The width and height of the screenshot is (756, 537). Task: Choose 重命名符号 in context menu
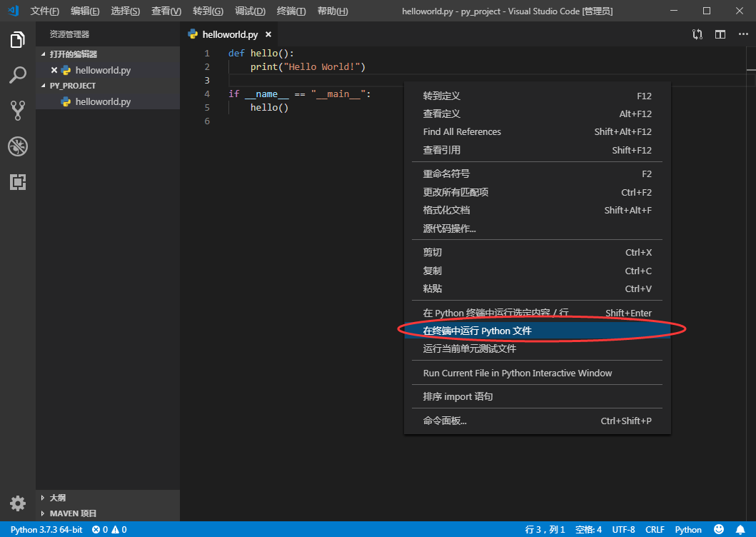[537, 174]
